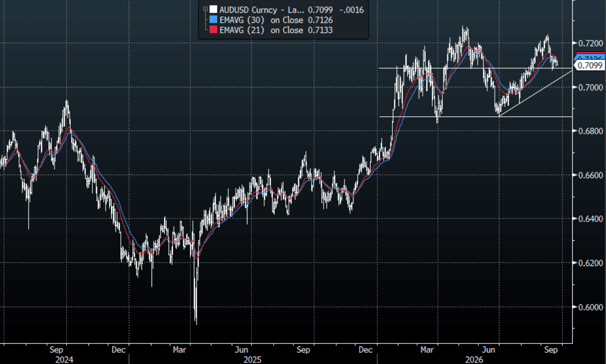The height and width of the screenshot is (364, 606).
Task: Click the 2026 year label on time axis
Action: coord(474,359)
